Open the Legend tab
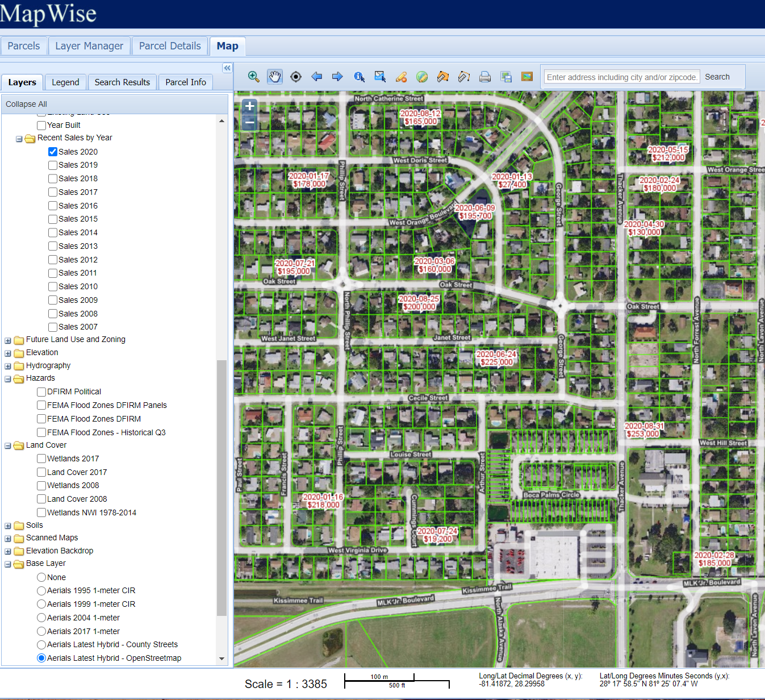765x700 pixels. coord(65,82)
